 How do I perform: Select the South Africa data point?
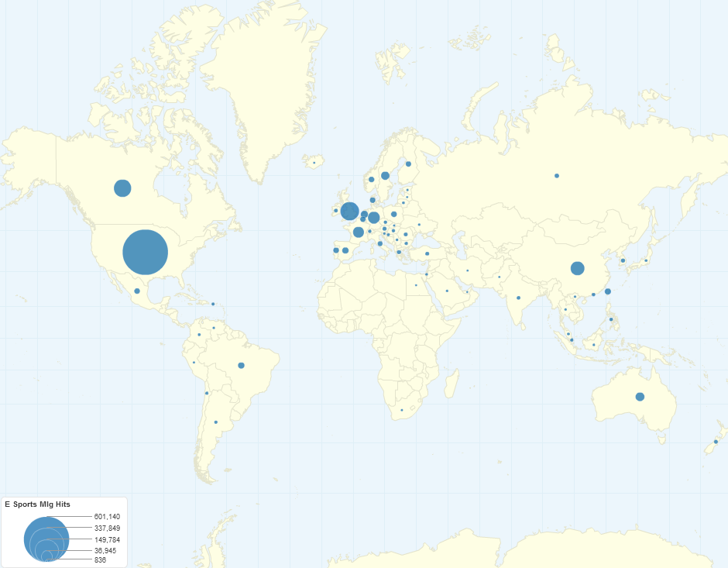[x=402, y=410]
